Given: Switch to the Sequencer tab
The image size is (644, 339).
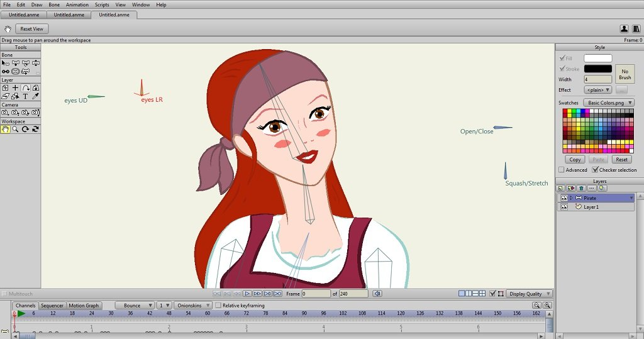Looking at the screenshot, I should (x=52, y=305).
